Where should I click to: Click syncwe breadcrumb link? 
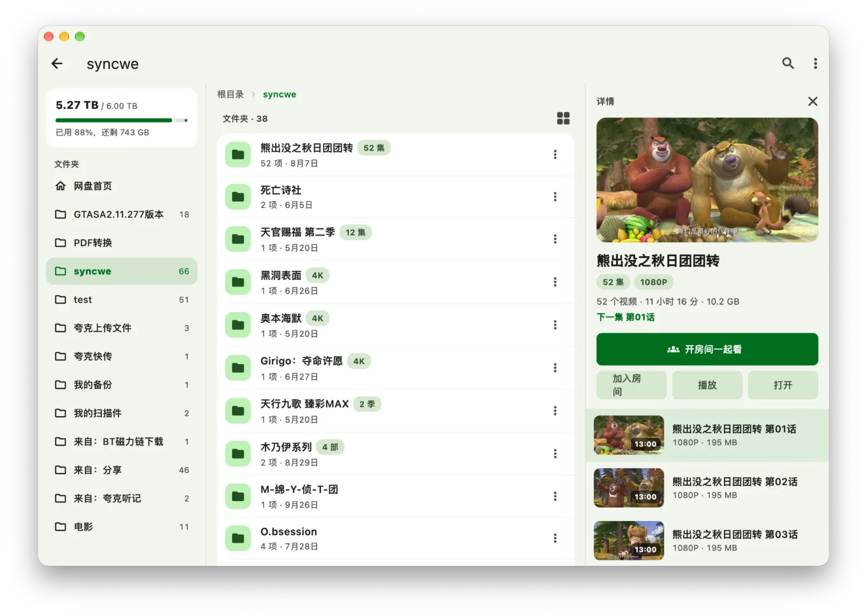(x=280, y=94)
